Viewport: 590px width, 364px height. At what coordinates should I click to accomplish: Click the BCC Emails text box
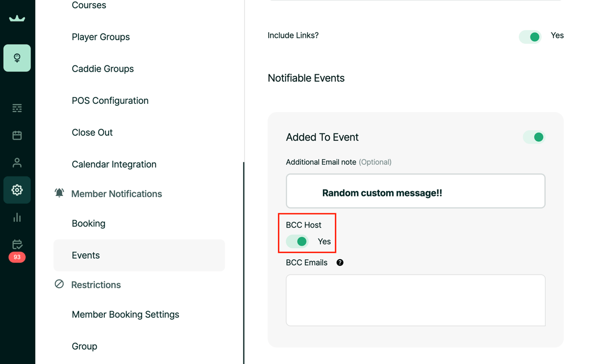coord(415,300)
